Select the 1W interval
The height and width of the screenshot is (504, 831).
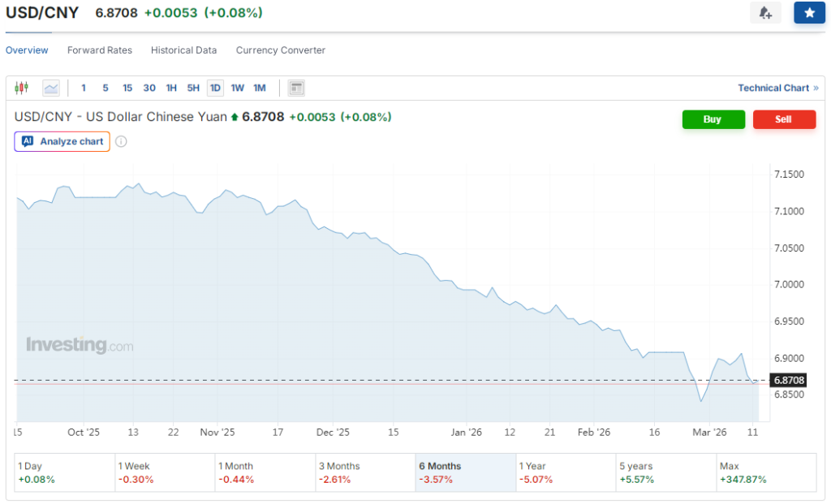pyautogui.click(x=238, y=88)
